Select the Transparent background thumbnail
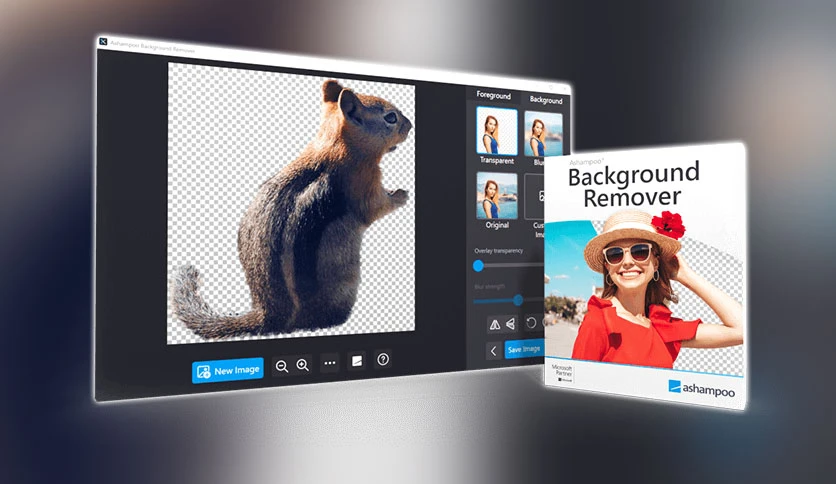This screenshot has width=836, height=484. click(x=496, y=132)
